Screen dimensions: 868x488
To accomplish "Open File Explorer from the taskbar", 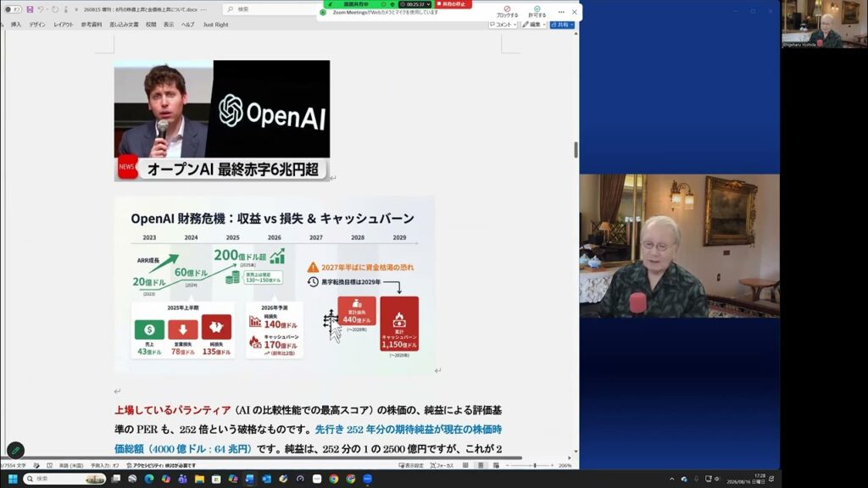I will [199, 479].
